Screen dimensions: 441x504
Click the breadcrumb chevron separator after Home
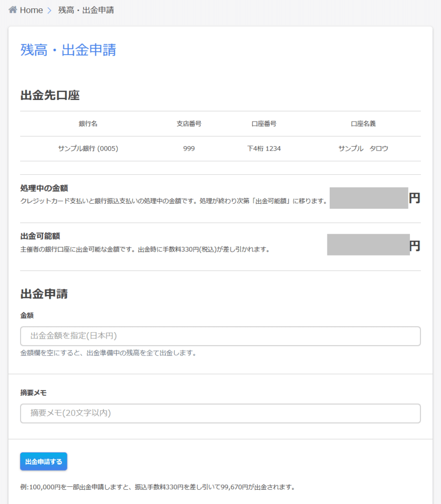[x=49, y=10]
